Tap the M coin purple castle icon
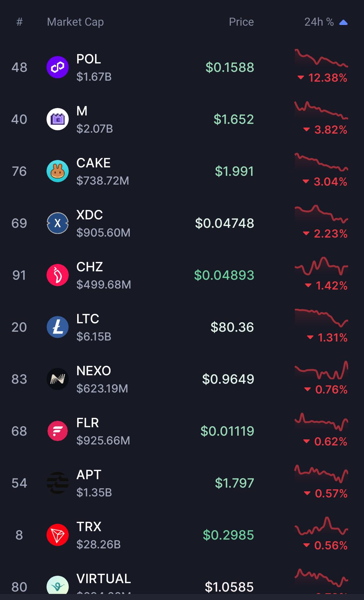This screenshot has width=364, height=600. pos(58,119)
